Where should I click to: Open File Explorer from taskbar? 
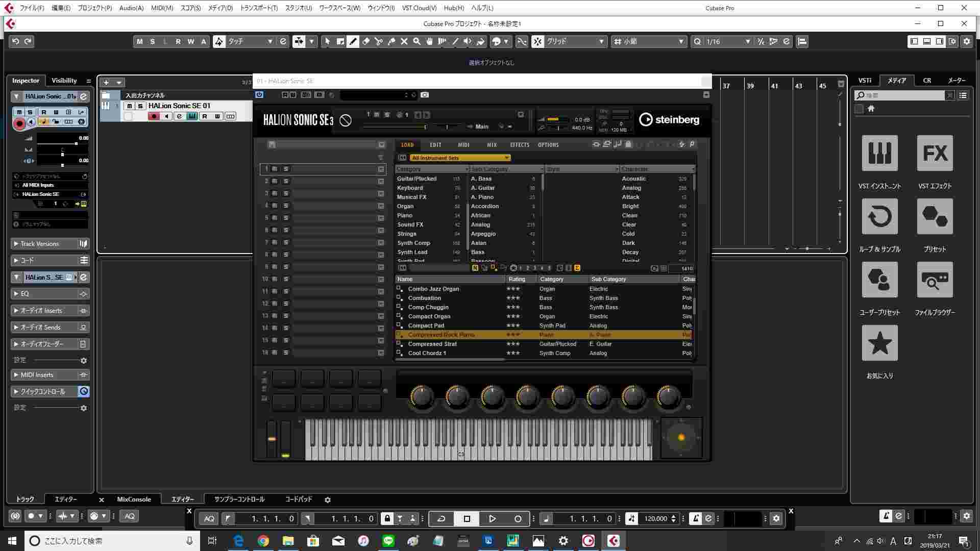point(288,541)
